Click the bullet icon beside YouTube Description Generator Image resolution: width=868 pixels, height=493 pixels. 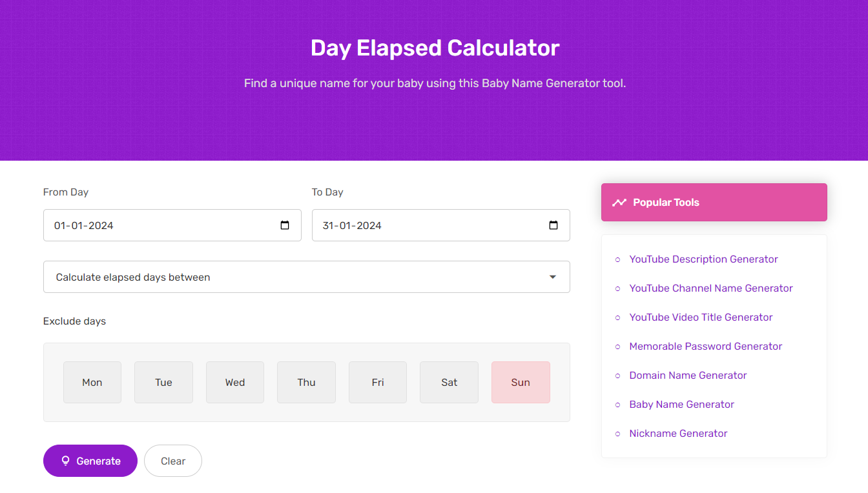tap(617, 259)
